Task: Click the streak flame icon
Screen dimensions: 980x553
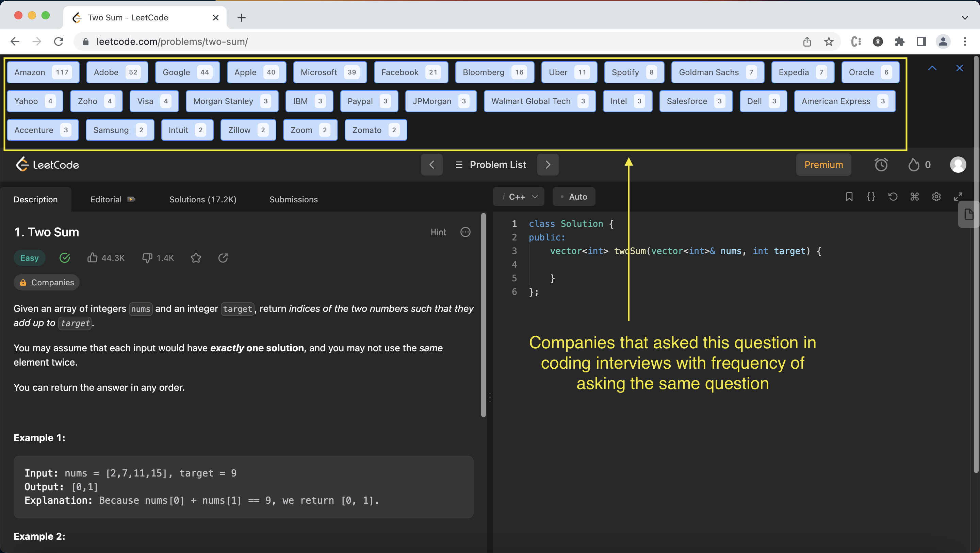Action: 914,165
